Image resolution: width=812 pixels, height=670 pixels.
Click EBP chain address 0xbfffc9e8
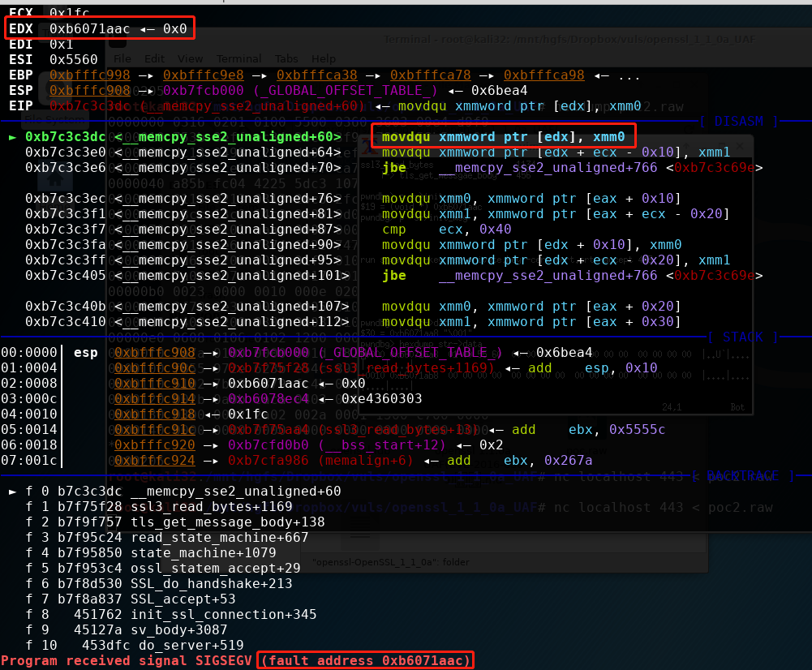tap(203, 75)
